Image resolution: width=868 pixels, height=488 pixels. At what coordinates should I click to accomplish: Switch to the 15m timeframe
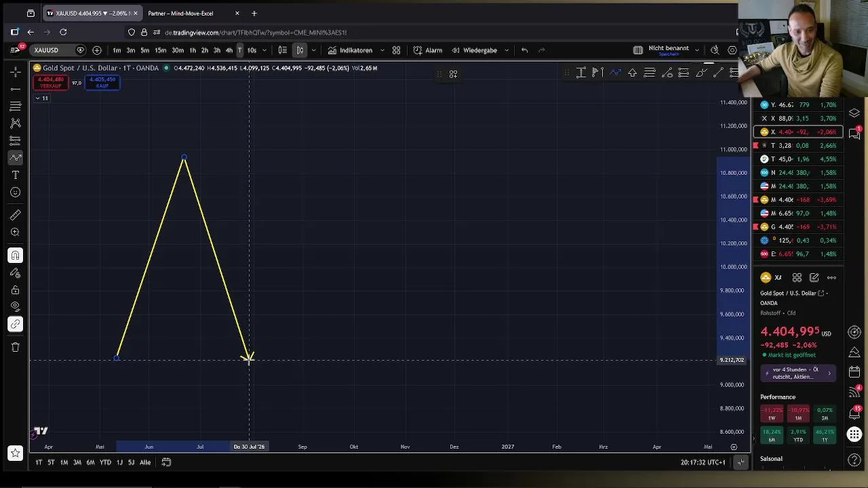[x=160, y=50]
